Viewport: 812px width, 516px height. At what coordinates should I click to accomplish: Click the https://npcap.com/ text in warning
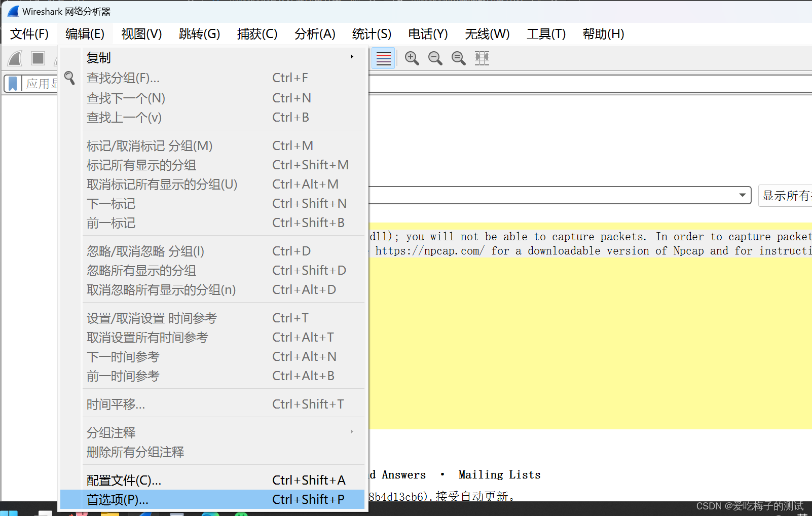430,250
